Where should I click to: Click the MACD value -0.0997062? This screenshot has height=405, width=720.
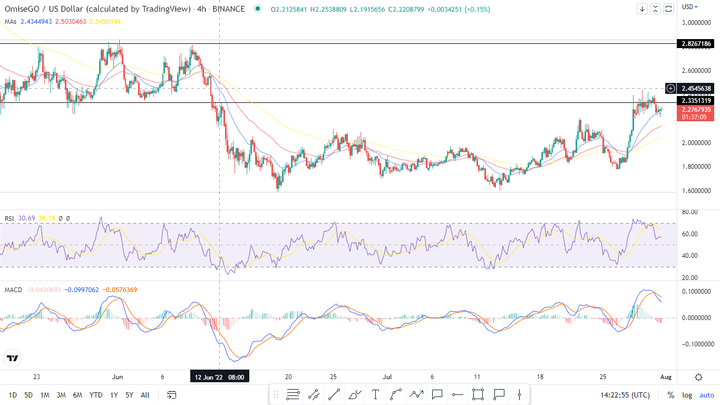(82, 290)
